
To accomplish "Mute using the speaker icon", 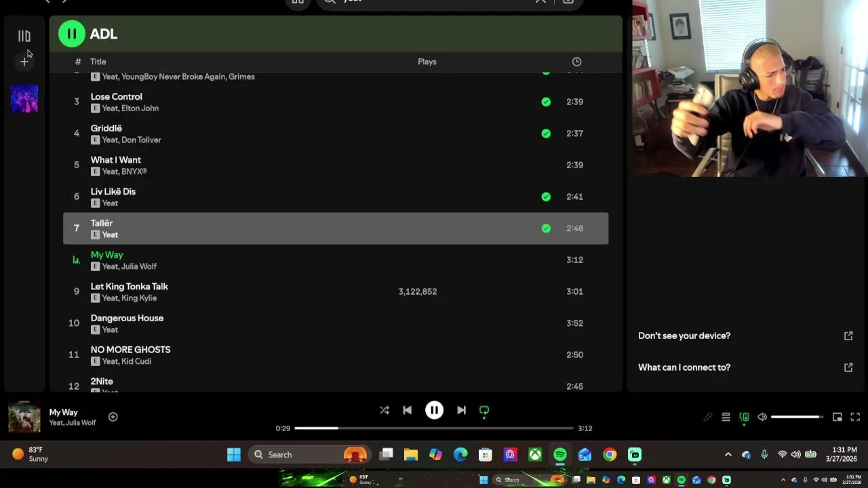I will pos(762,417).
